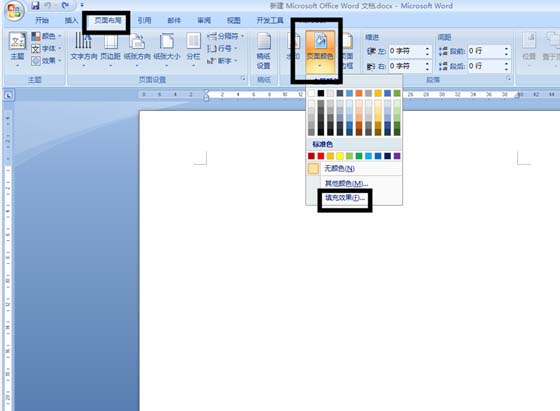Pick the green theme color swatch in top row
Viewport: 560px width, 411px height.
(x=397, y=93)
